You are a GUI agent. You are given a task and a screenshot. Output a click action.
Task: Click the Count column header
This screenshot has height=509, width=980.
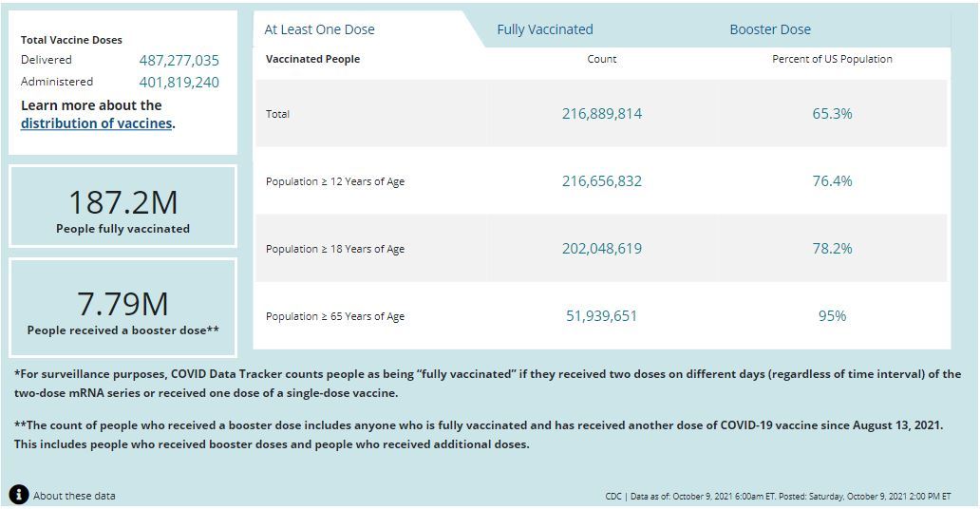602,59
